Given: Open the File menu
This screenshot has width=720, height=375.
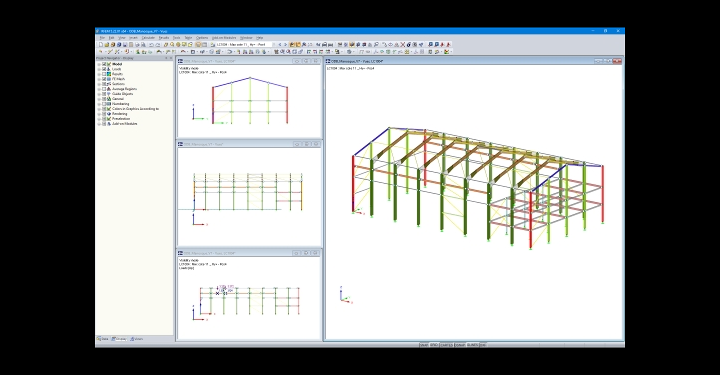Looking at the screenshot, I should click(x=102, y=38).
